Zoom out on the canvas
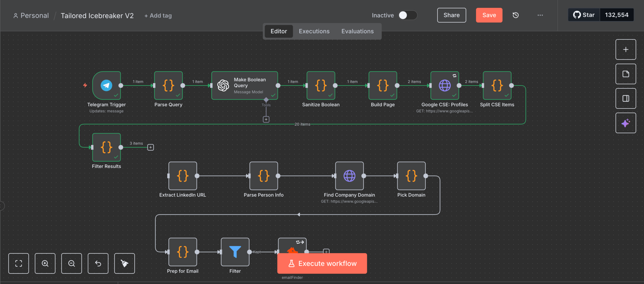The width and height of the screenshot is (644, 284). click(71, 264)
